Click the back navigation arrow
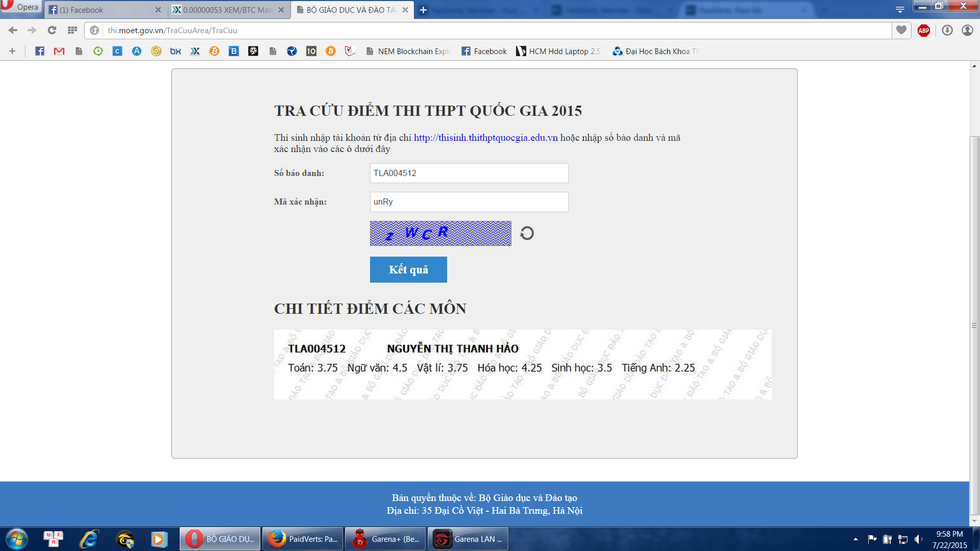 13,31
